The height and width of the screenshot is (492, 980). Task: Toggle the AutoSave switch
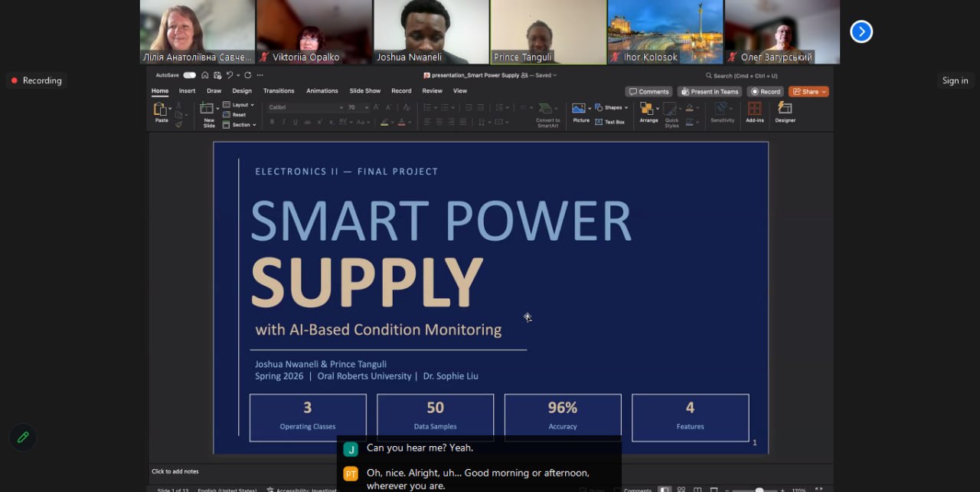point(189,75)
